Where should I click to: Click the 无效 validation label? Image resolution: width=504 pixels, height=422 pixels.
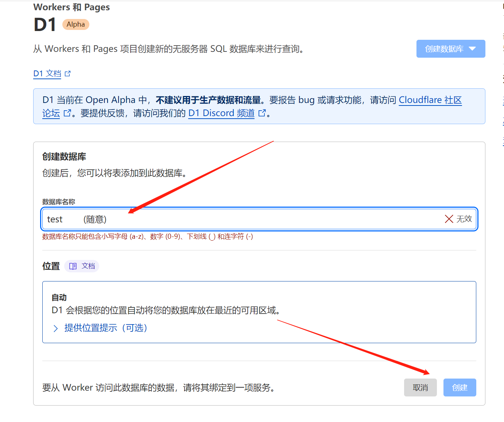(x=465, y=219)
